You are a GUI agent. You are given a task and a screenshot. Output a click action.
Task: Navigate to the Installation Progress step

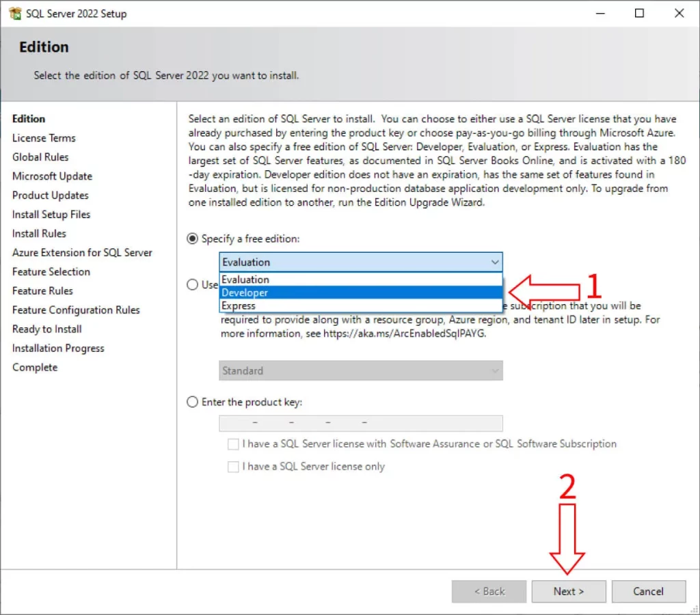pyautogui.click(x=58, y=348)
